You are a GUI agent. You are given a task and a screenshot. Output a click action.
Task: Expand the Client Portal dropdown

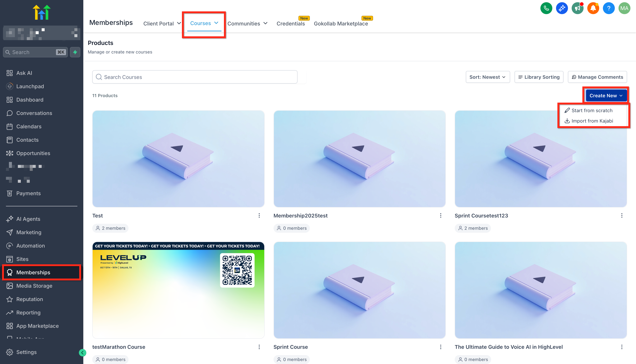(x=162, y=24)
